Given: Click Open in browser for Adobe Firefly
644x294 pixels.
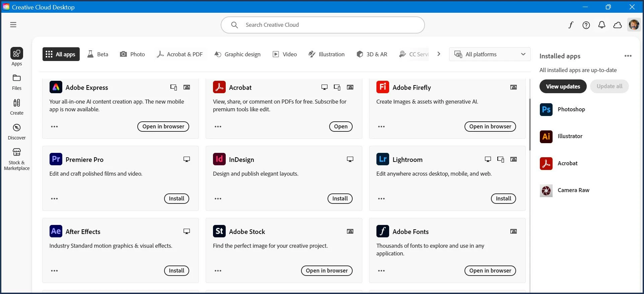Looking at the screenshot, I should point(490,127).
